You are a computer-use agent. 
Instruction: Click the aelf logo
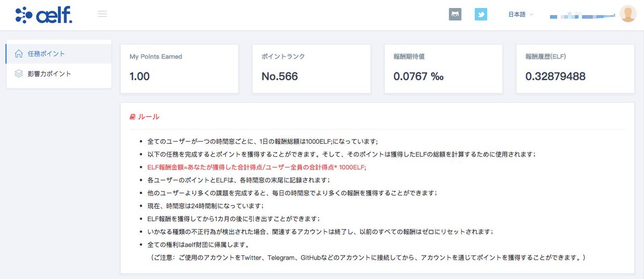[43, 14]
